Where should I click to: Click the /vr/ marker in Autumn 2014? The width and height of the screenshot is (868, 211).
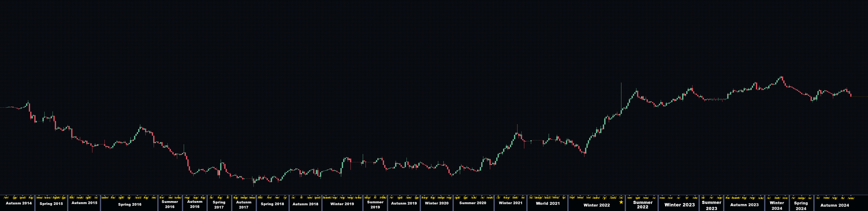[6, 198]
